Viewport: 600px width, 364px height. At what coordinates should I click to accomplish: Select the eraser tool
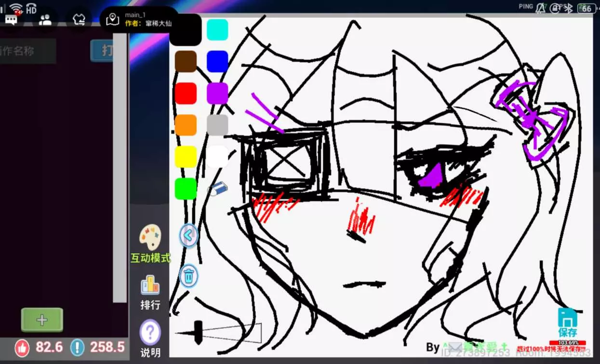point(217,189)
